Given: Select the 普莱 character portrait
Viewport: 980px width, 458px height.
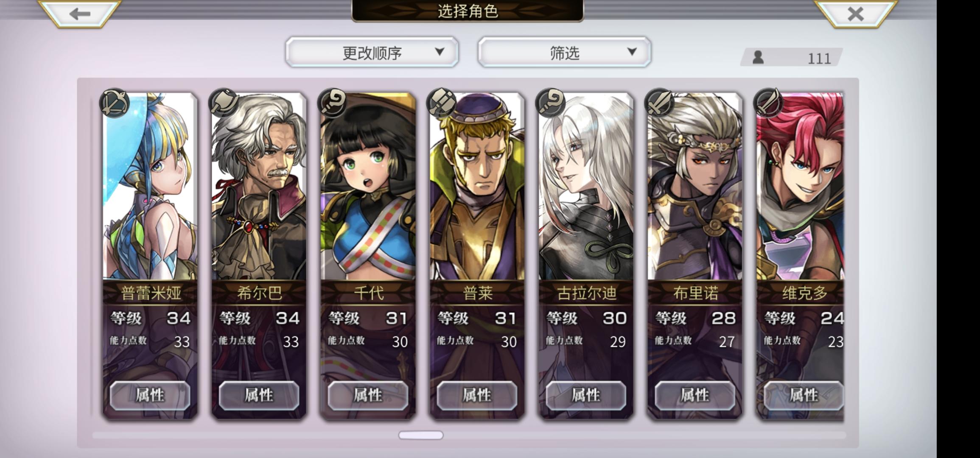Looking at the screenshot, I should (x=477, y=187).
